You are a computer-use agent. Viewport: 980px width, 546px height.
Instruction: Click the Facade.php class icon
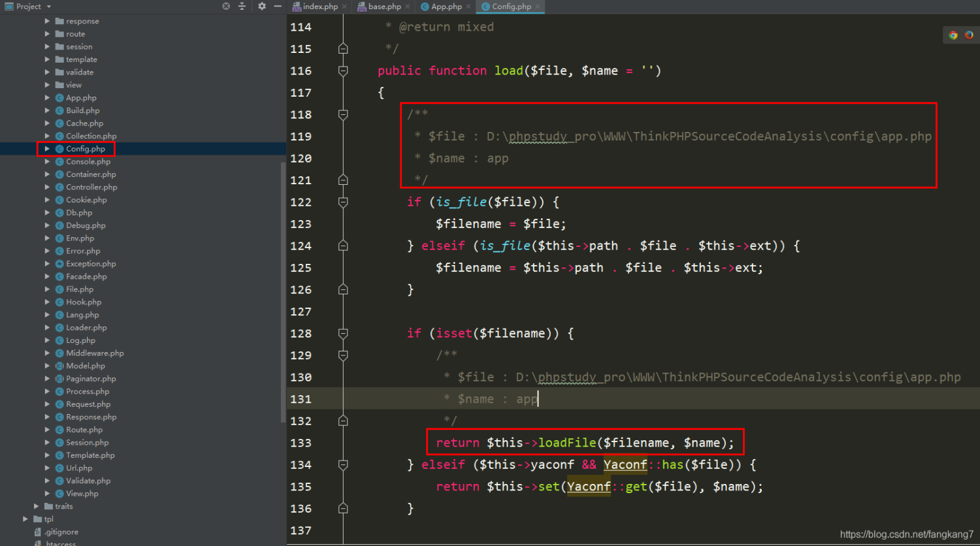point(59,277)
